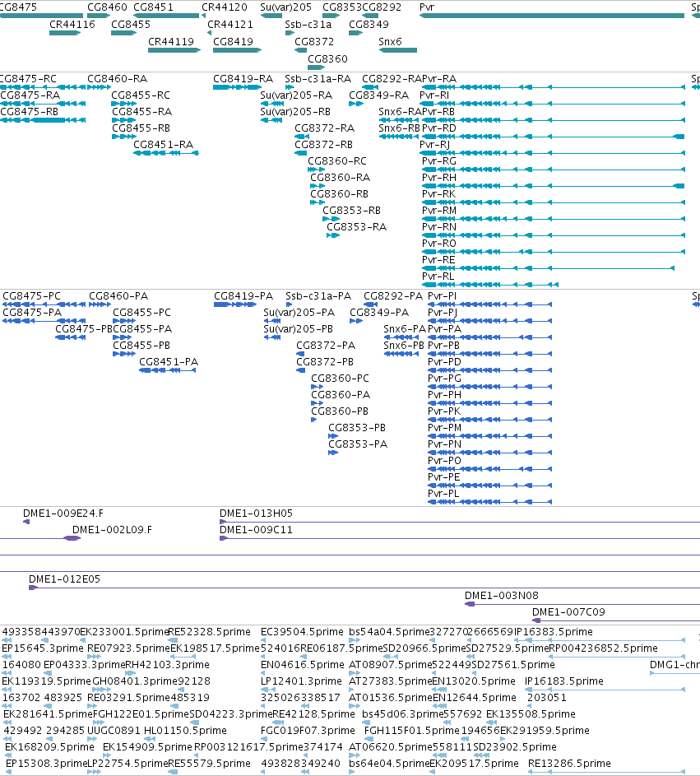The height and width of the screenshot is (776, 700).
Task: Select transcript CG8475-RB
Action: [43, 120]
